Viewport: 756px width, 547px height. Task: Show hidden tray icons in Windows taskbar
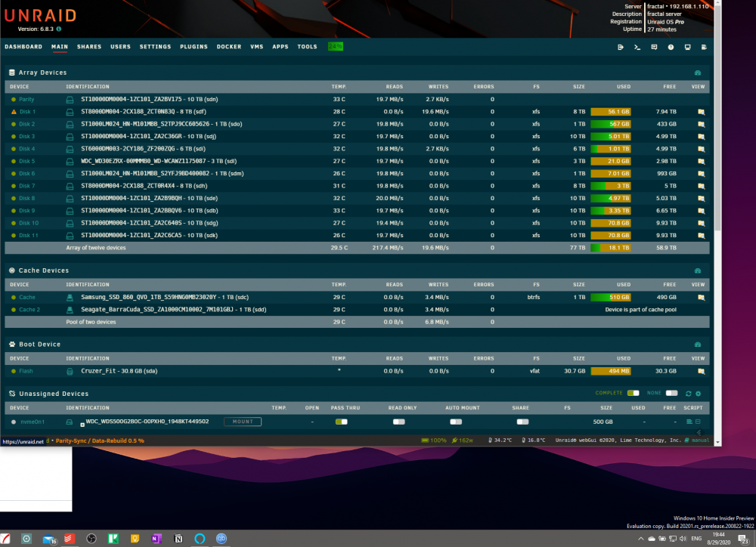(x=640, y=539)
